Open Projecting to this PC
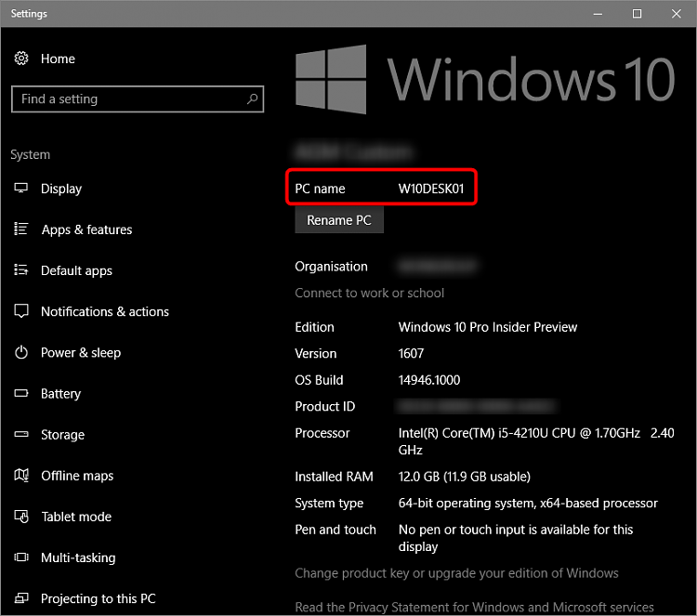The width and height of the screenshot is (697, 616). click(x=99, y=598)
